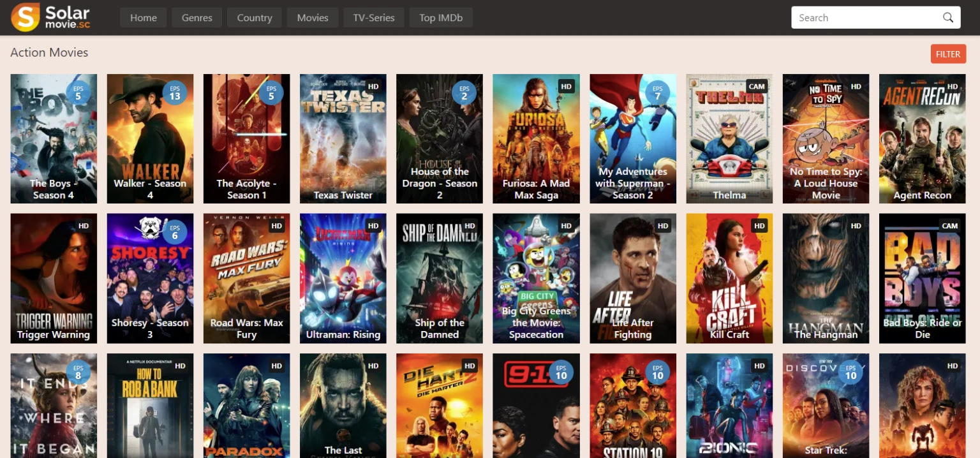Click the HD badge on Furiosa poster
The height and width of the screenshot is (458, 980).
point(566,87)
